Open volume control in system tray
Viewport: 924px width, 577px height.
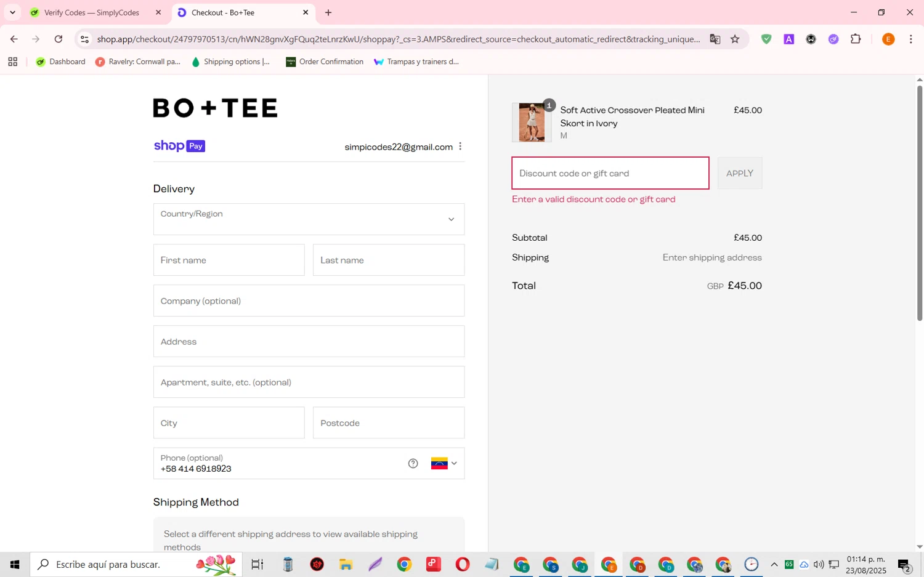(819, 564)
